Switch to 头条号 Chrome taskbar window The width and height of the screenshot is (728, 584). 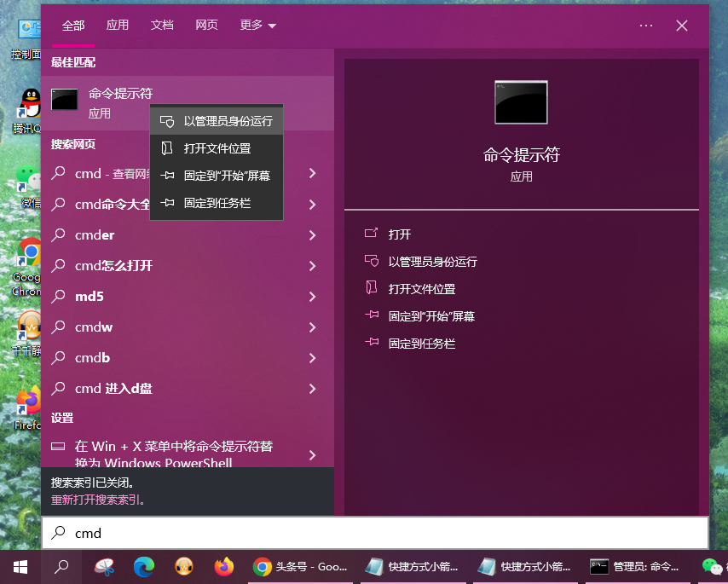300,567
